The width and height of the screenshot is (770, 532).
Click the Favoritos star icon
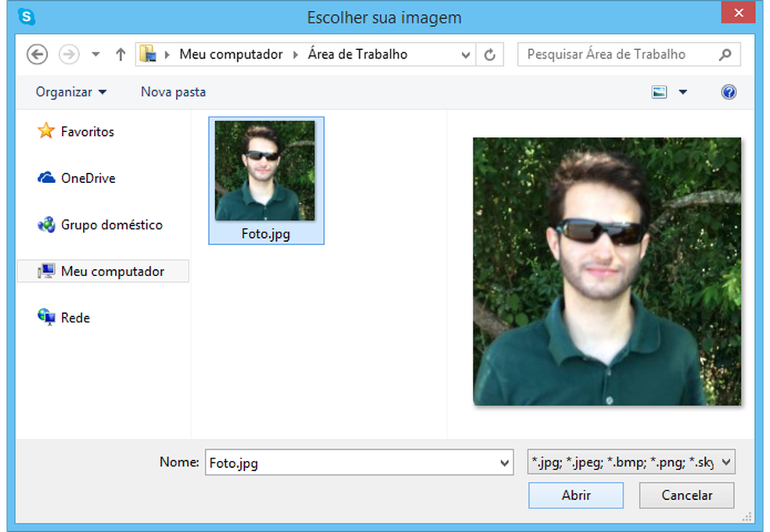(45, 131)
